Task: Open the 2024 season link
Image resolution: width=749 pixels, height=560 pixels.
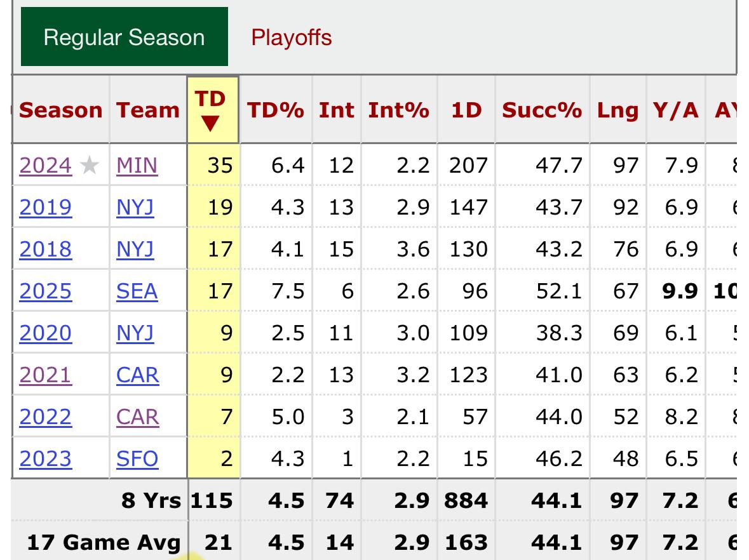Action: point(46,166)
